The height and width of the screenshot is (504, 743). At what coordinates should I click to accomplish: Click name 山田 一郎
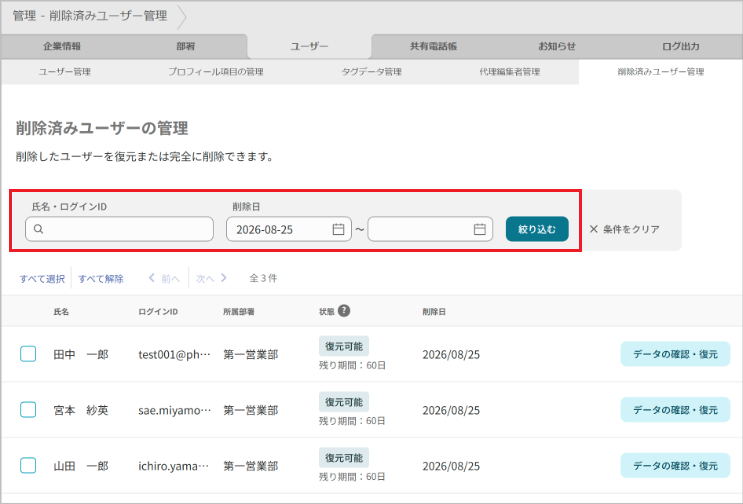[x=81, y=466]
